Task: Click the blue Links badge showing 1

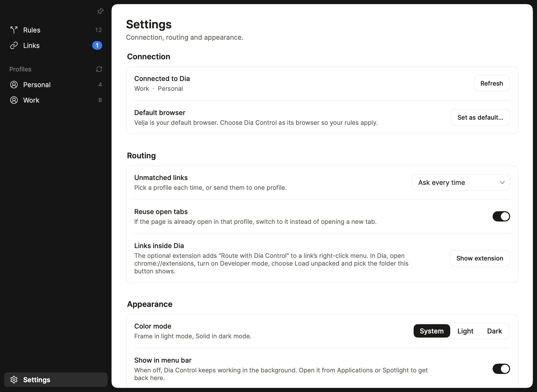Action: coord(97,45)
